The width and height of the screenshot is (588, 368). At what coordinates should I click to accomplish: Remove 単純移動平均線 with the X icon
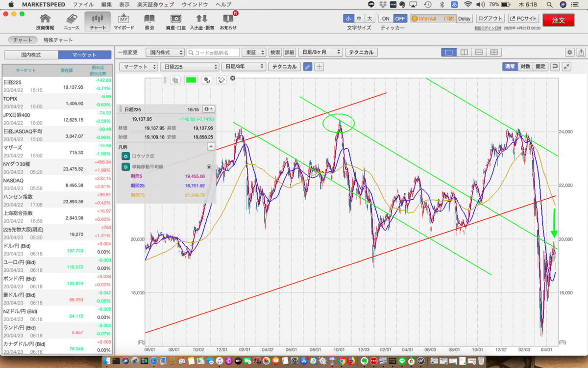point(210,167)
